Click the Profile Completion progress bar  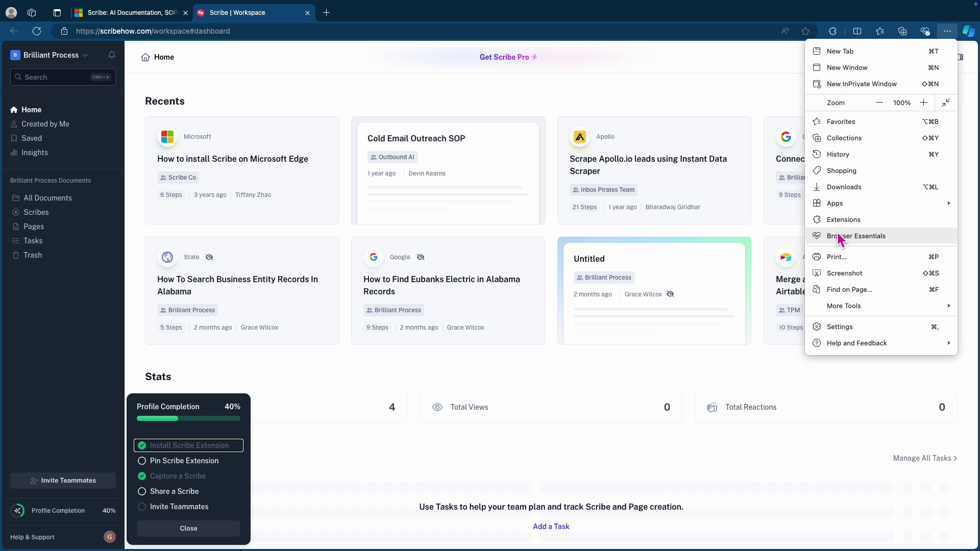[188, 418]
